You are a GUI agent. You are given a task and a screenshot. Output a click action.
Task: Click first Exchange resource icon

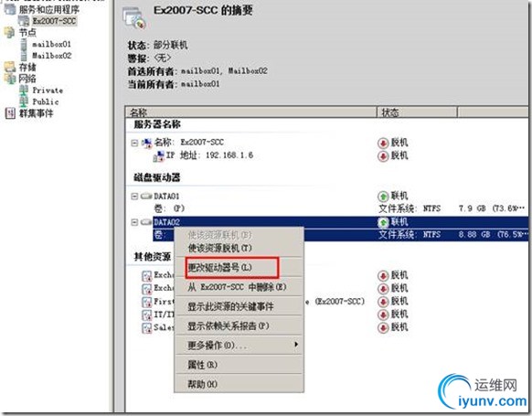point(146,275)
